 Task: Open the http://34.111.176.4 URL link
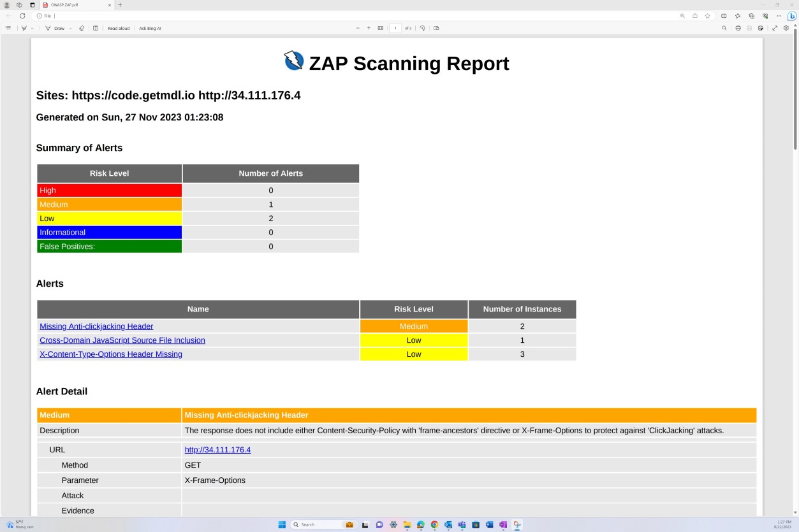click(x=217, y=449)
